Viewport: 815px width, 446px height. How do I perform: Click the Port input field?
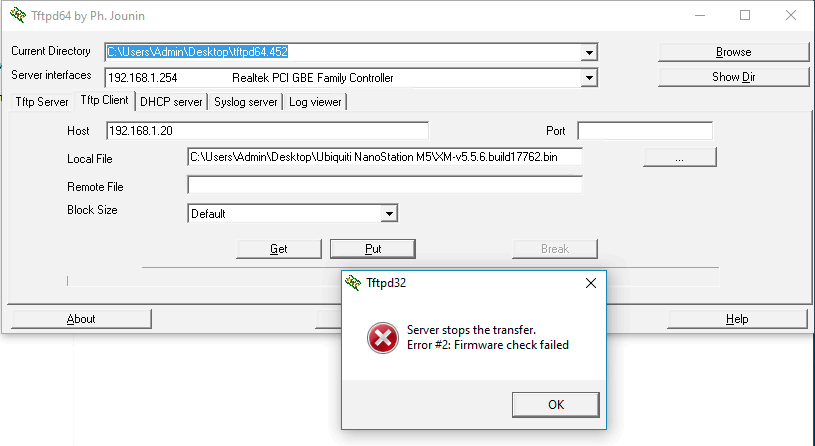(x=645, y=131)
